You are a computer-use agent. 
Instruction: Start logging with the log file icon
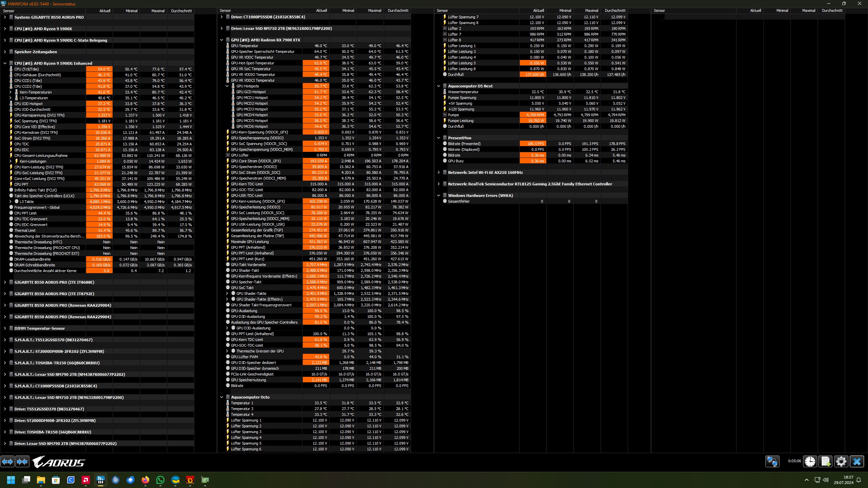pyautogui.click(x=826, y=462)
